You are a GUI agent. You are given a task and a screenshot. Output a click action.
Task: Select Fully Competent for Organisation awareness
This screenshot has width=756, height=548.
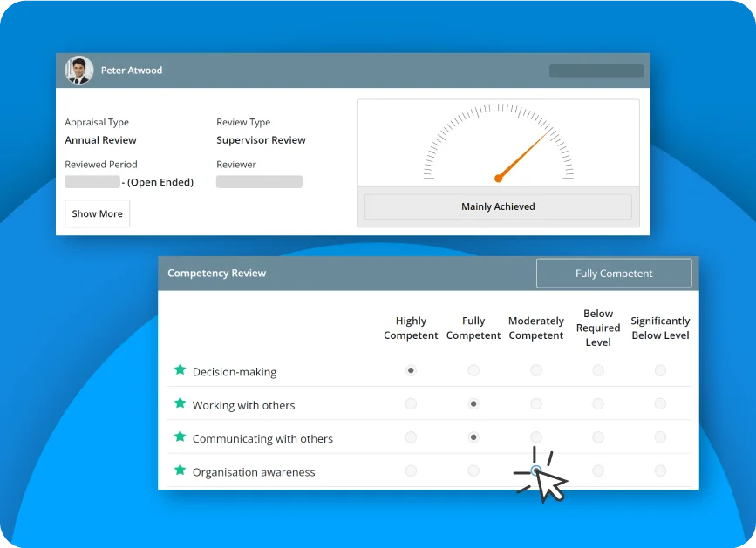[473, 470]
